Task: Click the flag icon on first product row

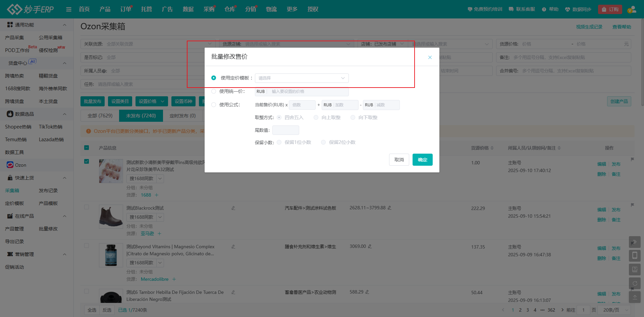Action: point(632,159)
